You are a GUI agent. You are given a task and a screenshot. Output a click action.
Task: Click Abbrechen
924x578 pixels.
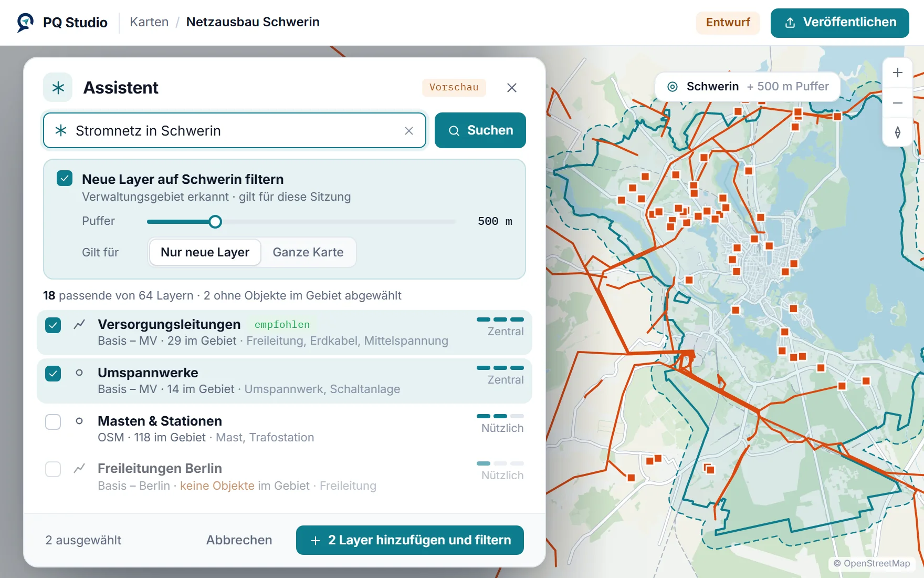coord(239,540)
